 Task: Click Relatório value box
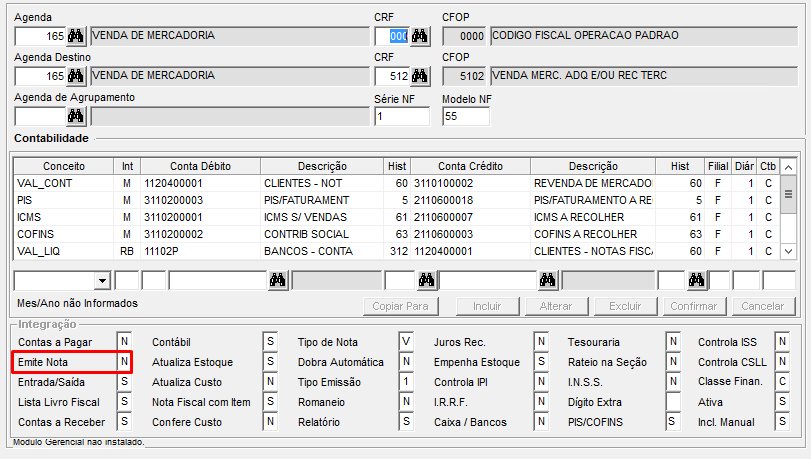tap(406, 422)
